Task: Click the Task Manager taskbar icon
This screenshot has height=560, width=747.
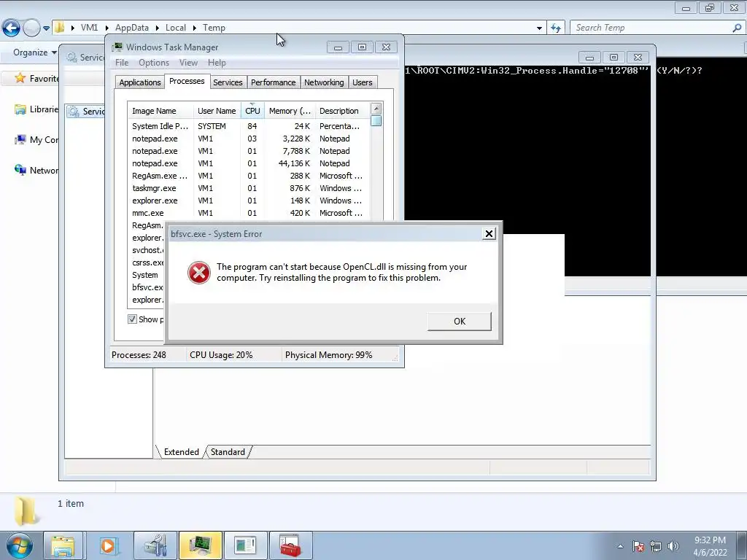Action: [x=201, y=546]
